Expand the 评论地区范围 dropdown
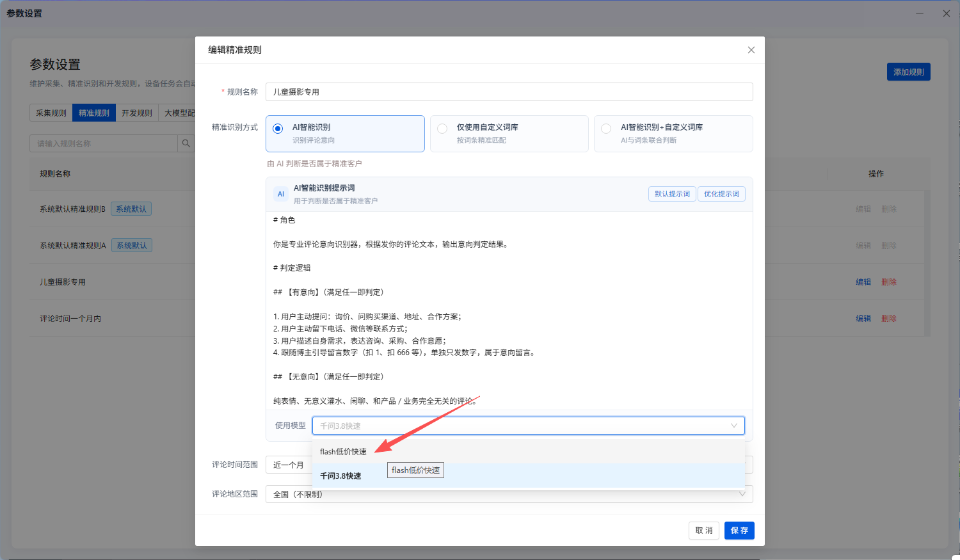960x560 pixels. (x=509, y=494)
